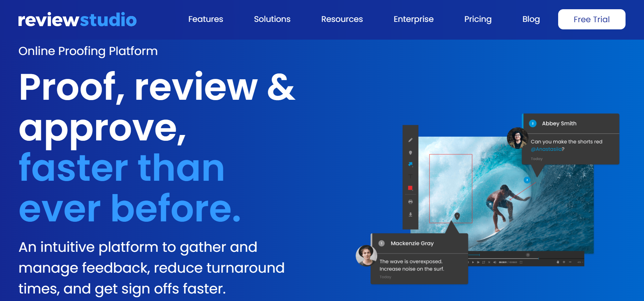Choose the blue arrow annotation tool
This screenshot has height=301, width=644.
pyautogui.click(x=410, y=164)
